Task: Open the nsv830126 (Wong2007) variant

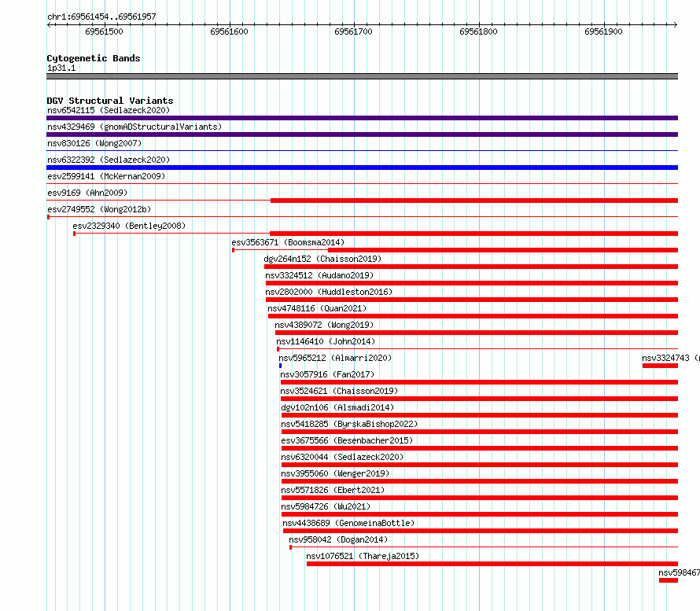Action: coord(94,143)
